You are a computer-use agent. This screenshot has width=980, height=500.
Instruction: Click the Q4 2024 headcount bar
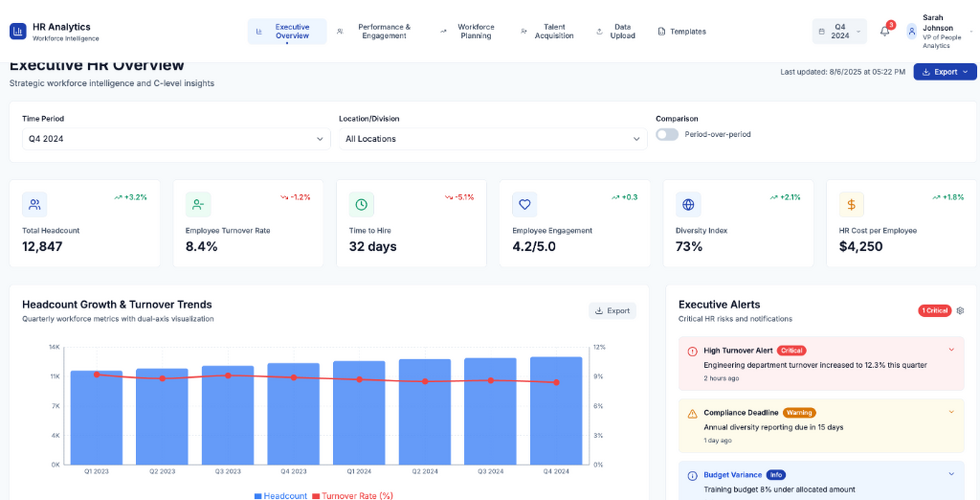pyautogui.click(x=556, y=411)
